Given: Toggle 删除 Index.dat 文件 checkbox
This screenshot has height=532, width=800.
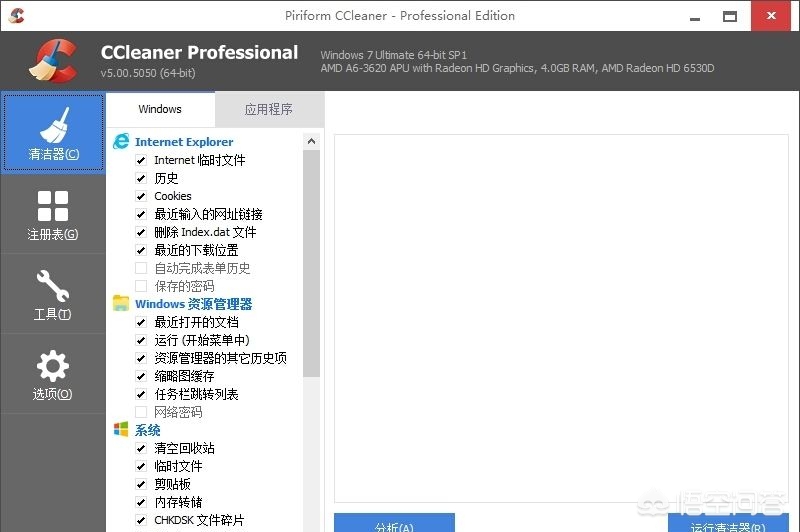Looking at the screenshot, I should pos(141,232).
